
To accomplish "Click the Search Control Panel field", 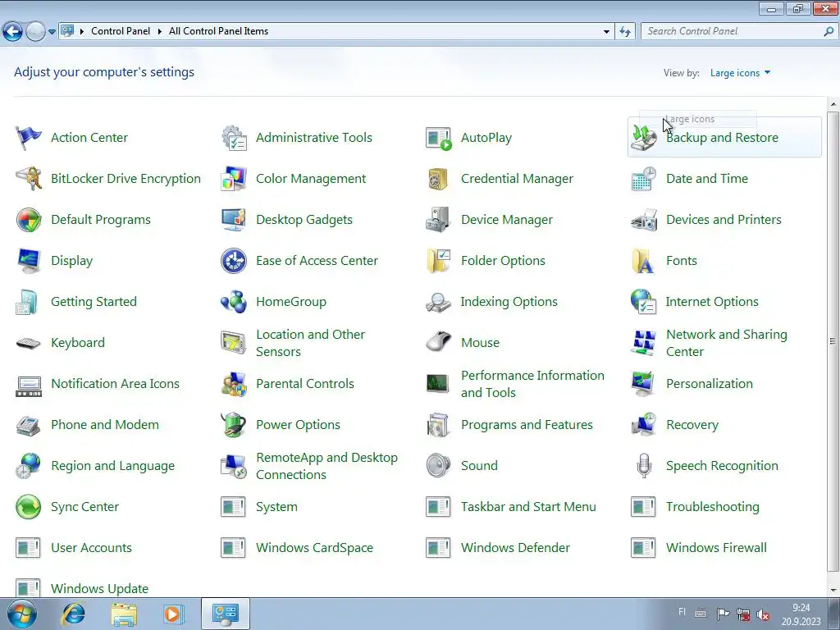I will (739, 31).
